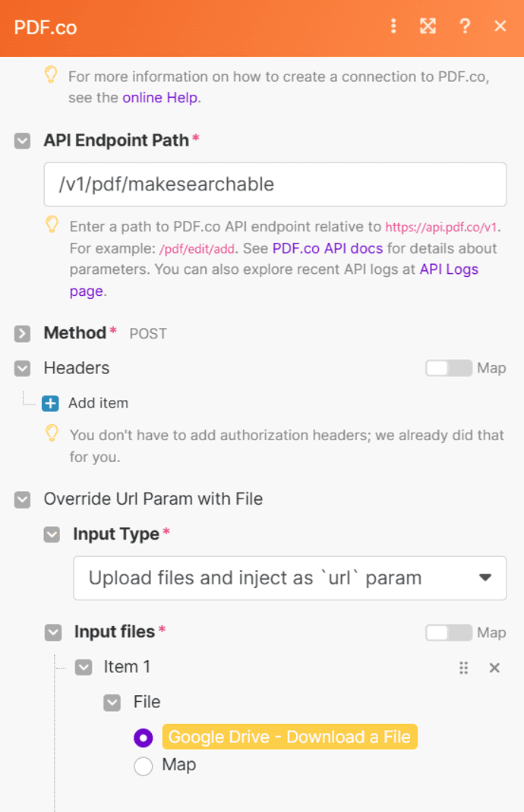
Task: Open the PDF.co API docs link
Action: tap(328, 248)
